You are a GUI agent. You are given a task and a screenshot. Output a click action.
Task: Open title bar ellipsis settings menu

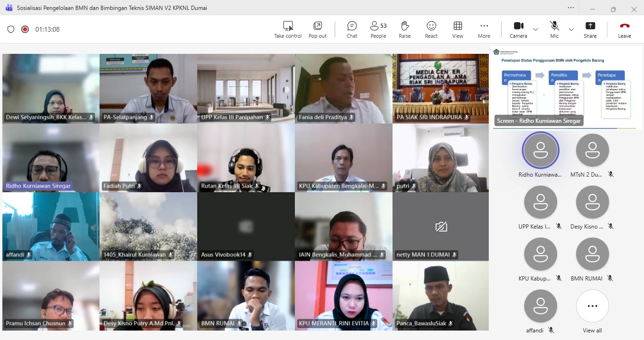571,8
